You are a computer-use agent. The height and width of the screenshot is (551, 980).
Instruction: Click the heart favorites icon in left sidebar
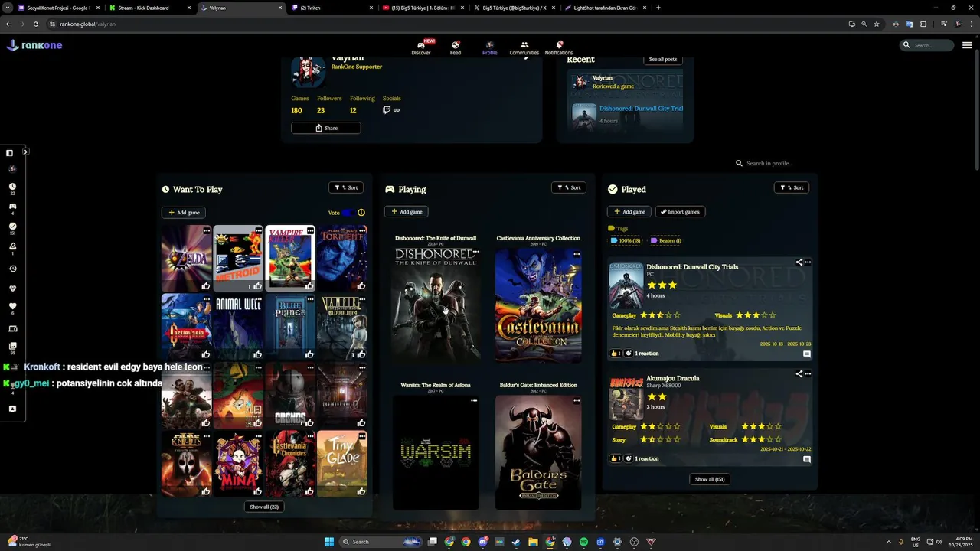(x=12, y=306)
